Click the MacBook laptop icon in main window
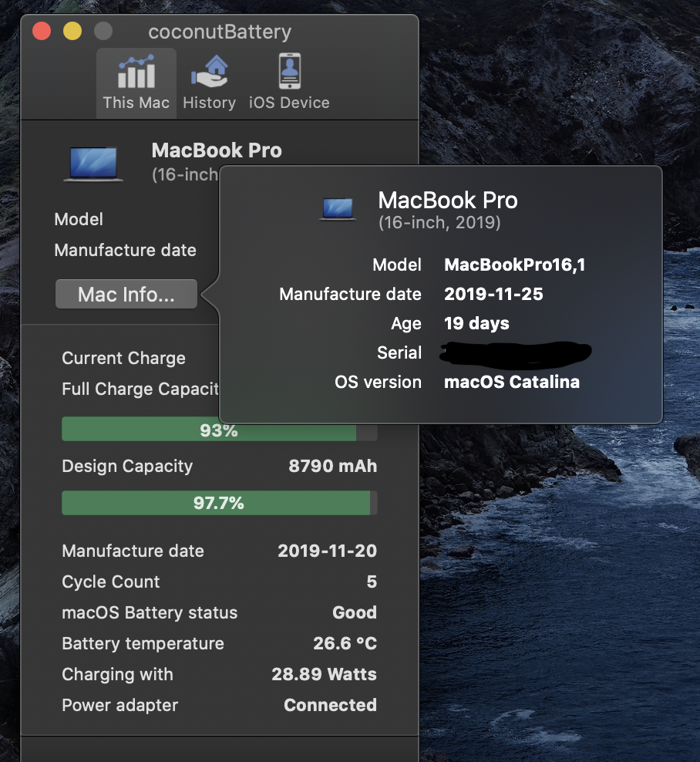 coord(93,164)
